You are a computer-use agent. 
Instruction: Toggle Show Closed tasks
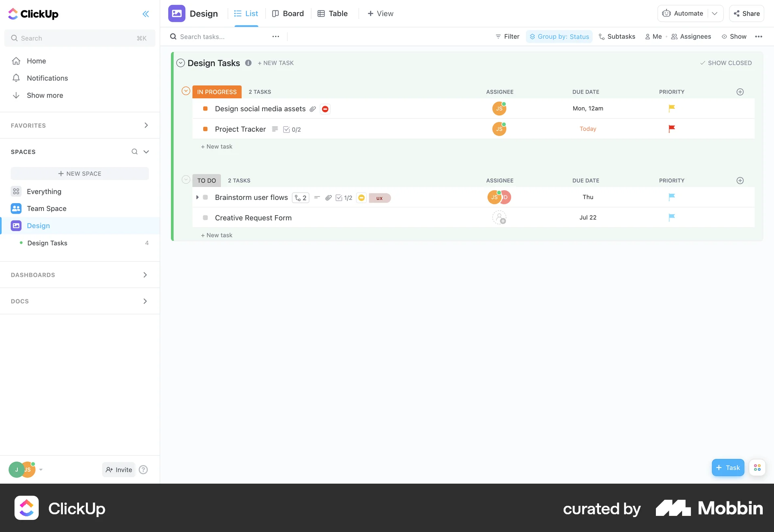[x=726, y=63]
